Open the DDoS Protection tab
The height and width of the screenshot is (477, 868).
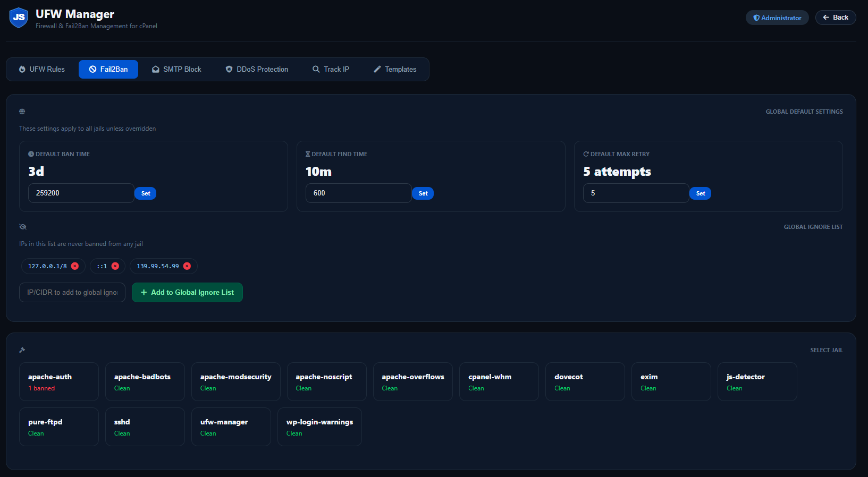point(257,70)
